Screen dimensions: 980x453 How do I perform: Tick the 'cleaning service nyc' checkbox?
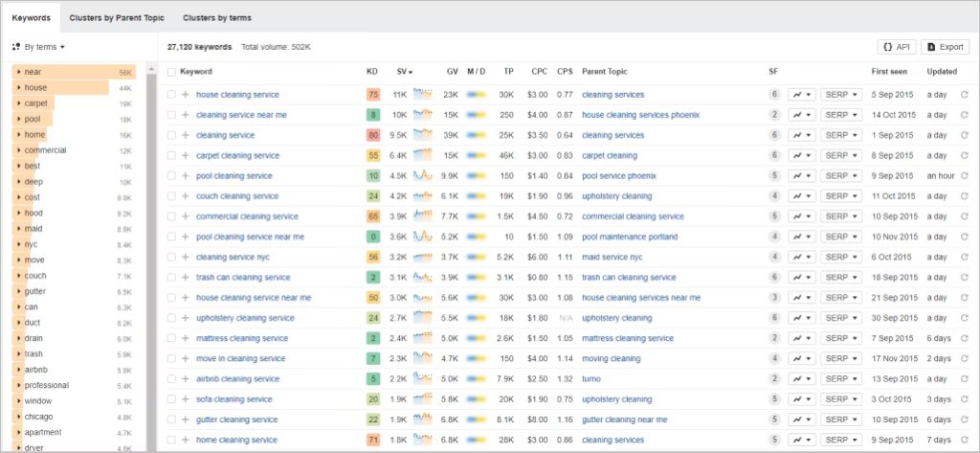pyautogui.click(x=171, y=258)
